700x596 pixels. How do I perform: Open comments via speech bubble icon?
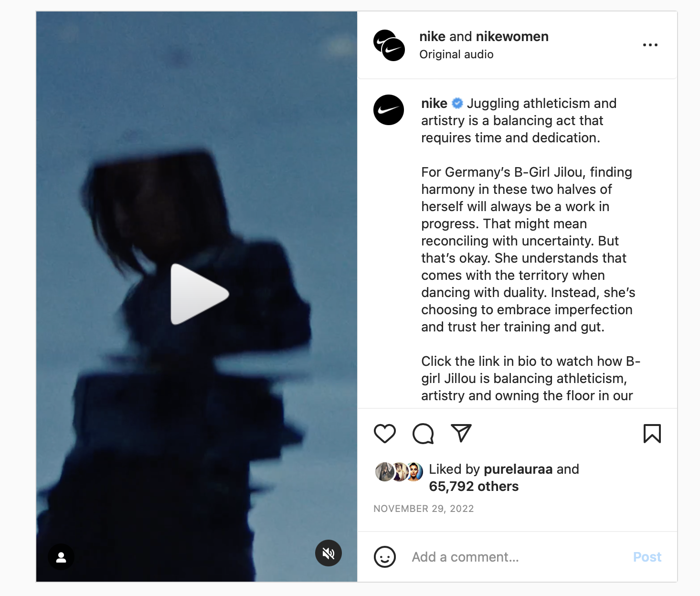[423, 434]
